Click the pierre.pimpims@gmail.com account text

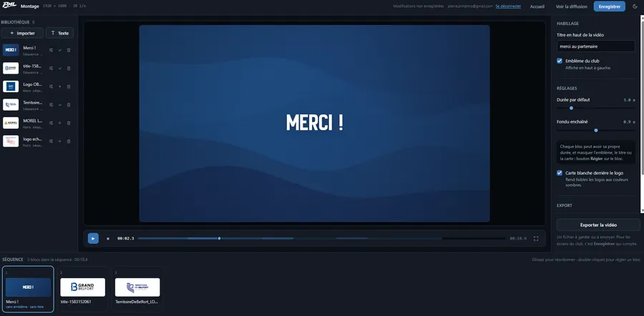click(470, 6)
